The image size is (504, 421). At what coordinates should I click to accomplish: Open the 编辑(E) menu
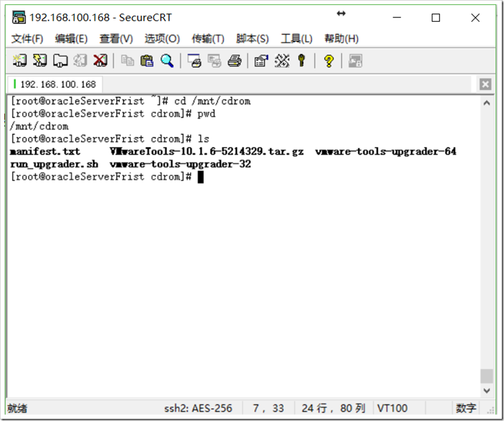[x=71, y=39]
